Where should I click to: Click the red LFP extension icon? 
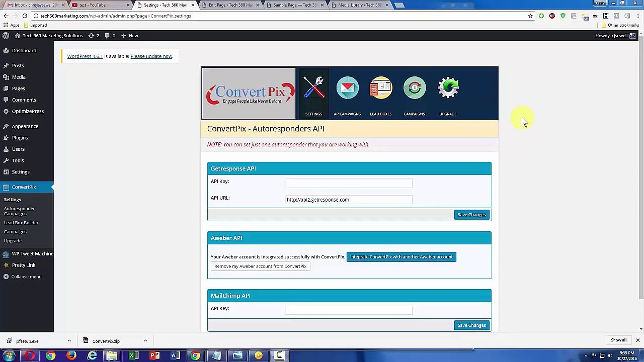click(552, 16)
